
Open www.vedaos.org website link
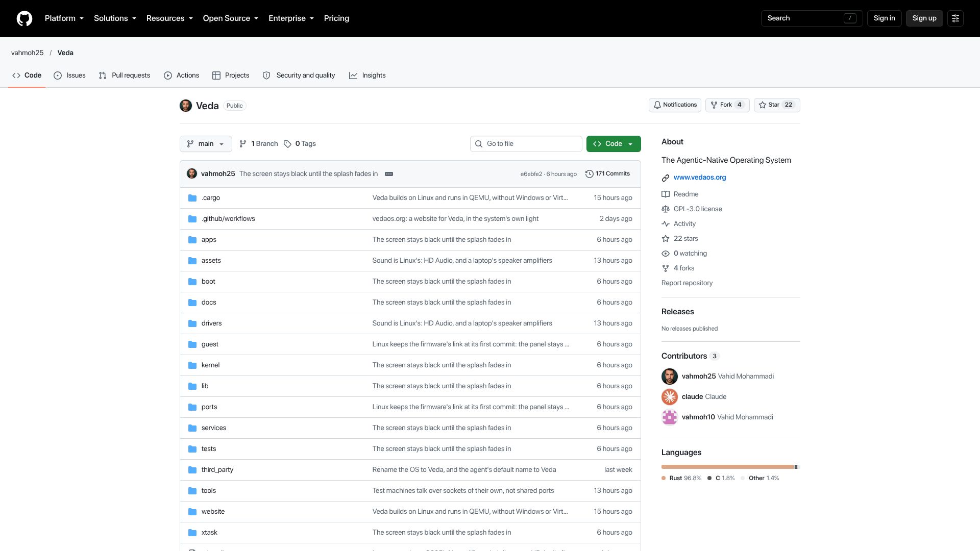pyautogui.click(x=700, y=178)
